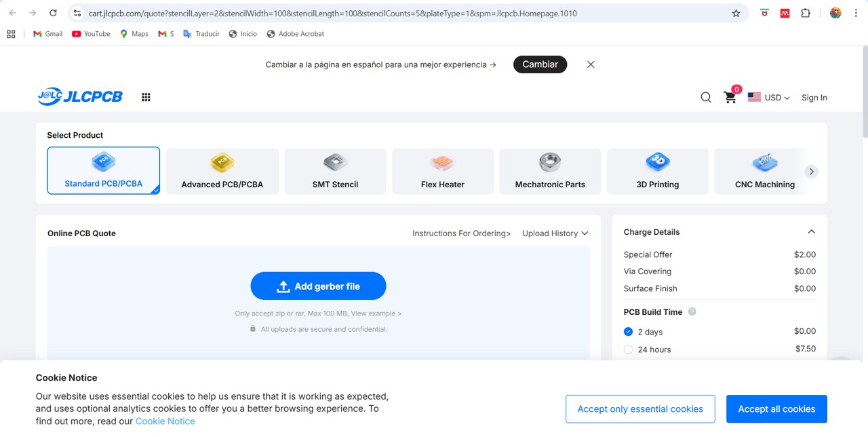Bookmark this page with star icon
This screenshot has width=868, height=437.
[736, 13]
